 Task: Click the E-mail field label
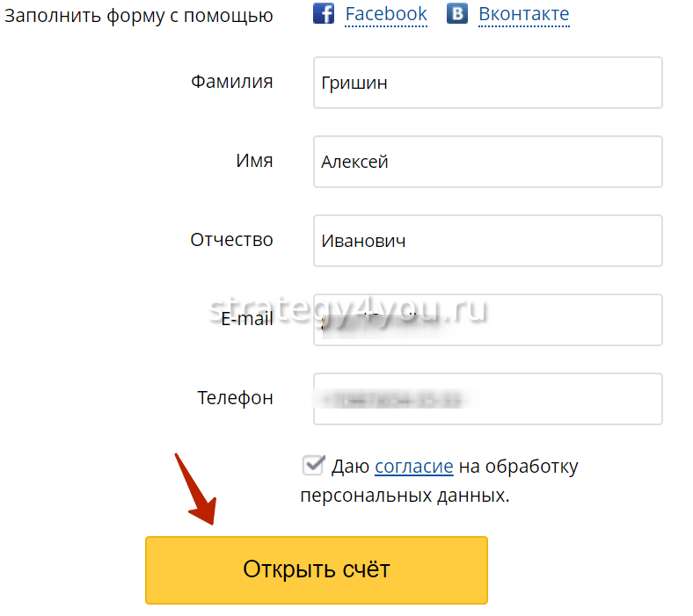[x=247, y=319]
